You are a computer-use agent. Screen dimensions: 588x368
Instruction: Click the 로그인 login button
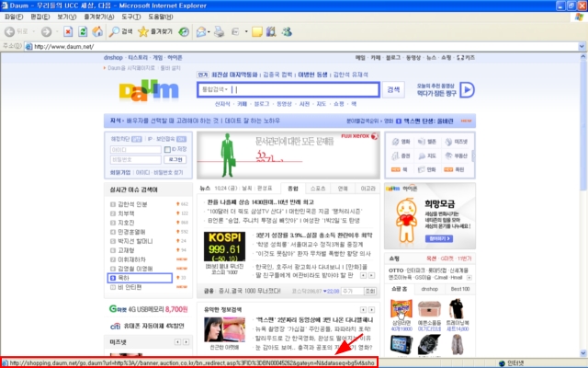point(175,159)
